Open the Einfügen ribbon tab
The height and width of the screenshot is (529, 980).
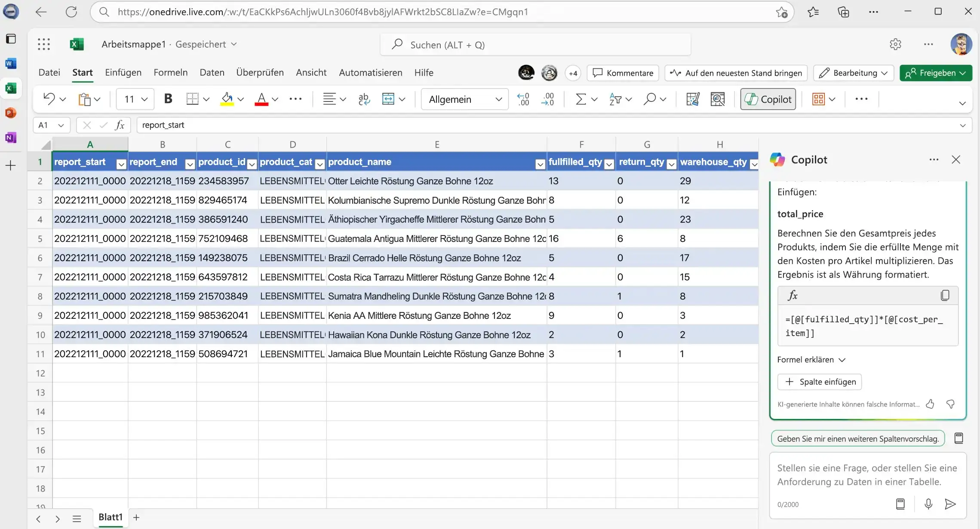(x=123, y=73)
